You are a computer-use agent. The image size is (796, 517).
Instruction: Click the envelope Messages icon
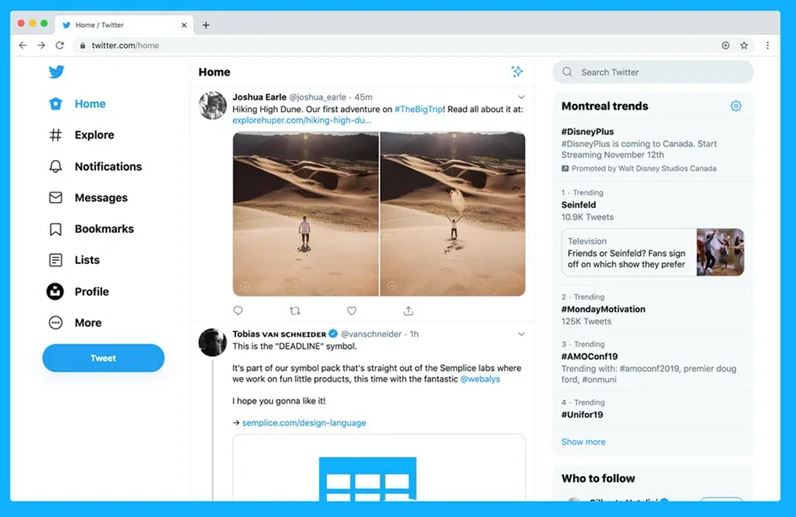tap(55, 198)
